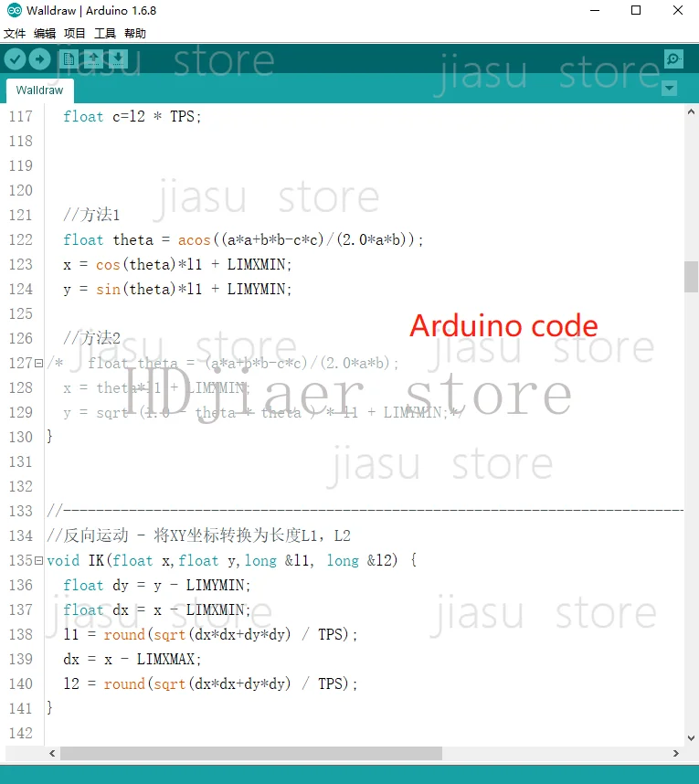Open the Serial Monitor icon
The width and height of the screenshot is (699, 784).
point(673,59)
